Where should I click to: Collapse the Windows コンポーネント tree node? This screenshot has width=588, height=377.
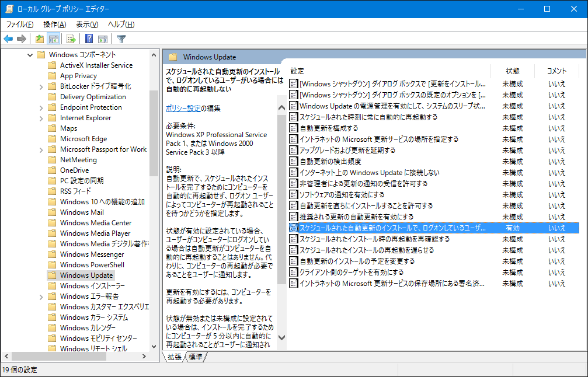point(30,55)
